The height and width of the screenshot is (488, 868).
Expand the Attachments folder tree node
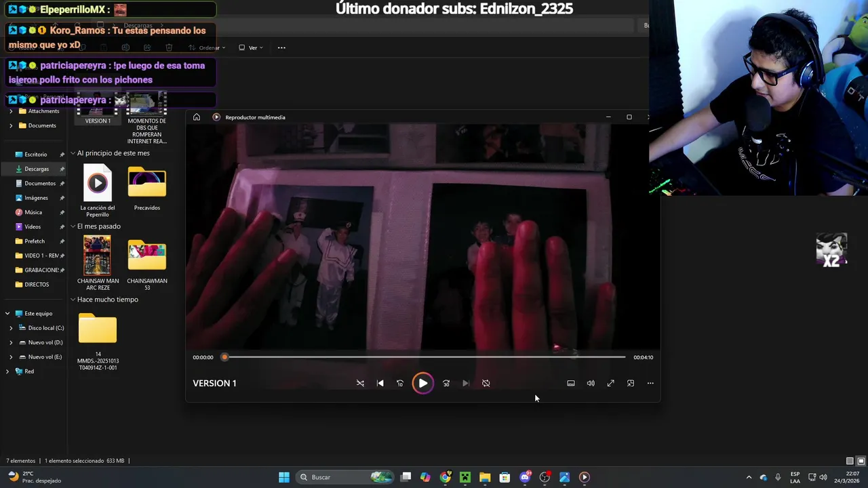(x=11, y=111)
